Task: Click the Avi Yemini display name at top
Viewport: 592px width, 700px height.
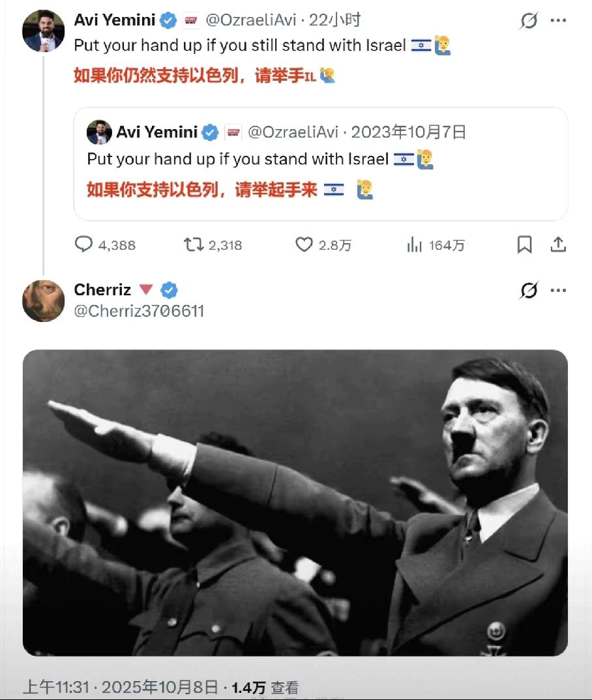Action: pyautogui.click(x=115, y=20)
